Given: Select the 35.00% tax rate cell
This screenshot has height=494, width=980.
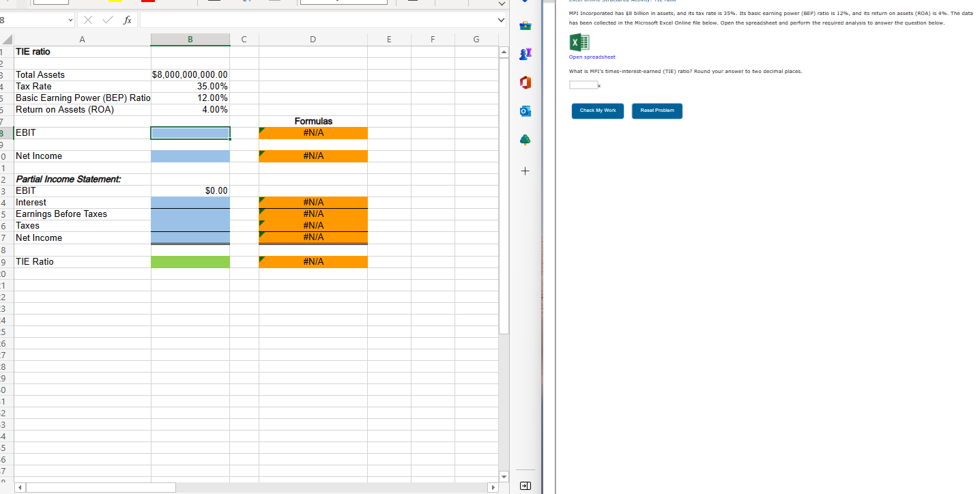Looking at the screenshot, I should pos(190,86).
